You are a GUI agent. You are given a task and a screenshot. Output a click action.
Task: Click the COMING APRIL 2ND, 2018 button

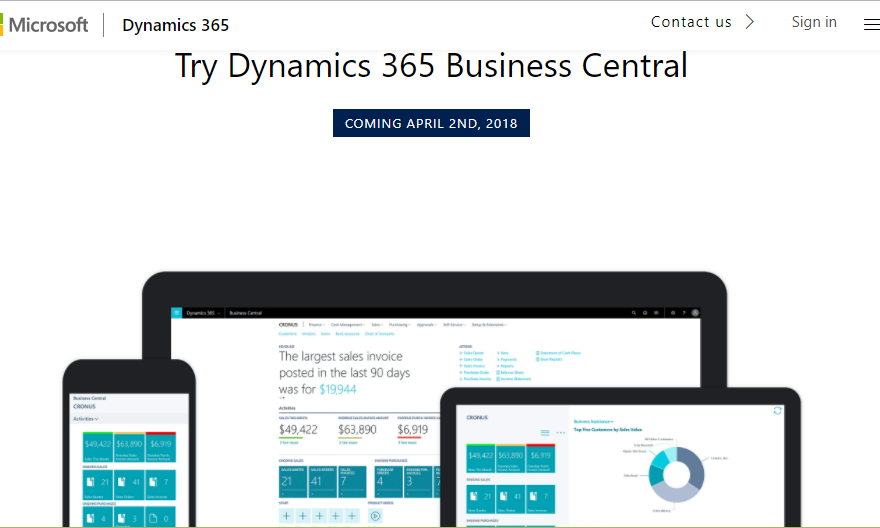click(431, 123)
